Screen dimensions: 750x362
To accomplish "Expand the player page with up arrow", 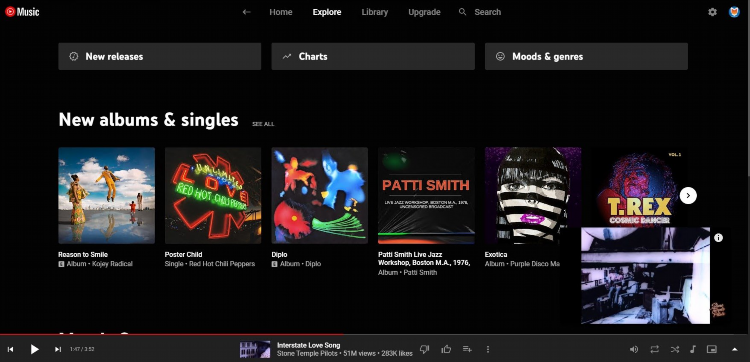I will tap(735, 349).
